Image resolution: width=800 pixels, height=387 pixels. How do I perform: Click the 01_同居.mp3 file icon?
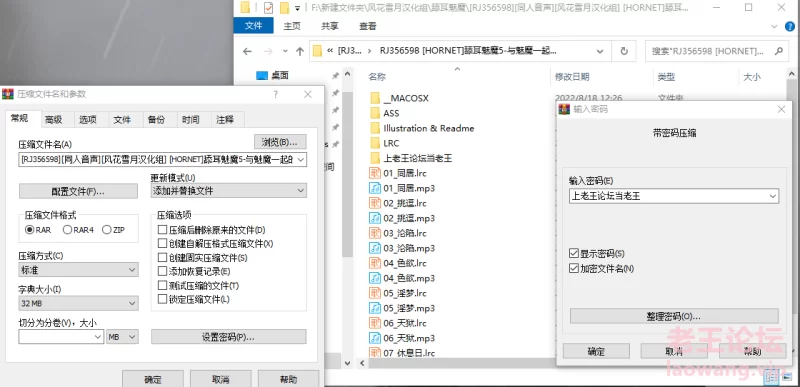375,188
